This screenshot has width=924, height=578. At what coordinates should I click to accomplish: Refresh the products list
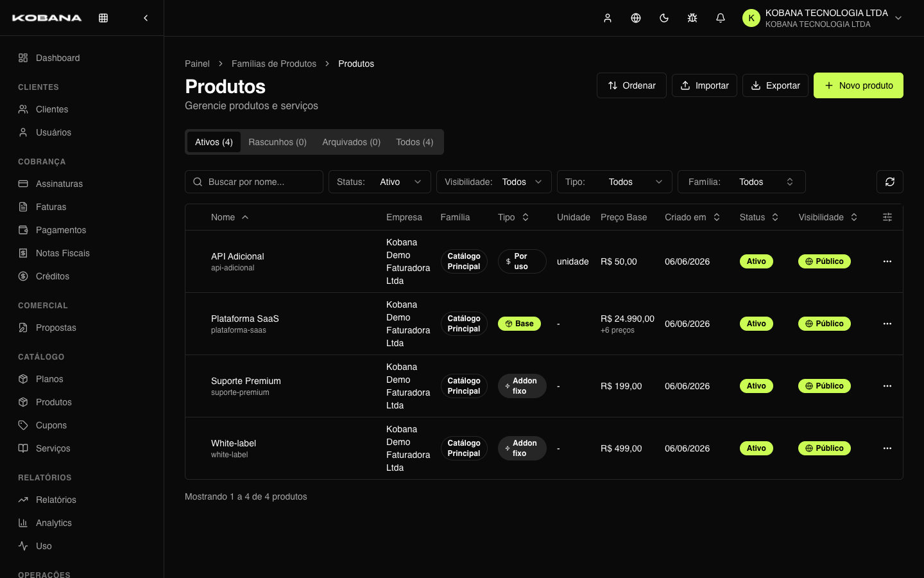[890, 182]
